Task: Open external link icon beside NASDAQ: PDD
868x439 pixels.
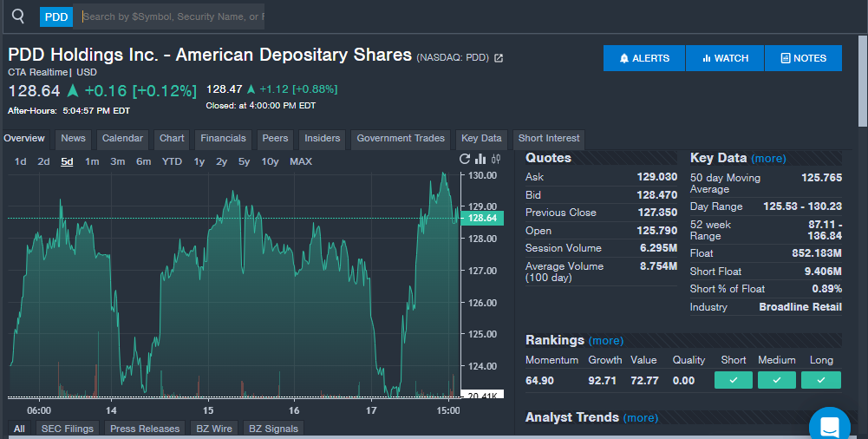Action: pyautogui.click(x=499, y=58)
